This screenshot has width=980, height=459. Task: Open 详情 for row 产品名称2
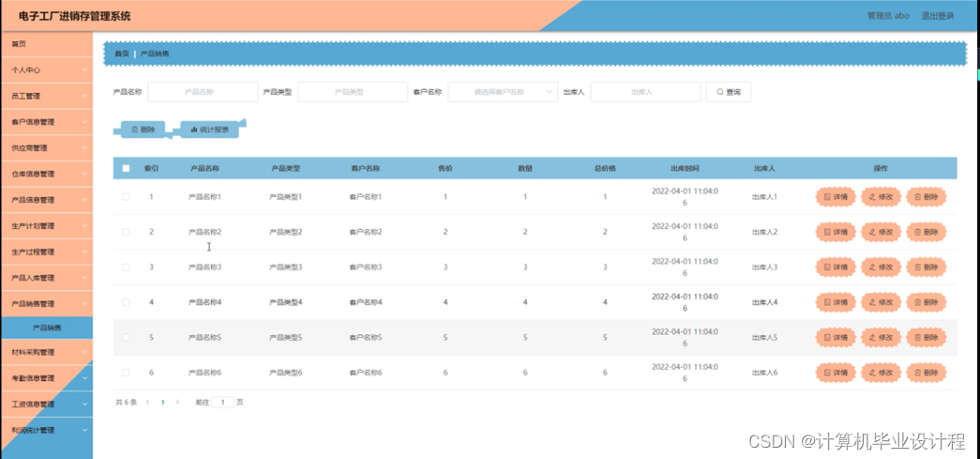point(836,232)
